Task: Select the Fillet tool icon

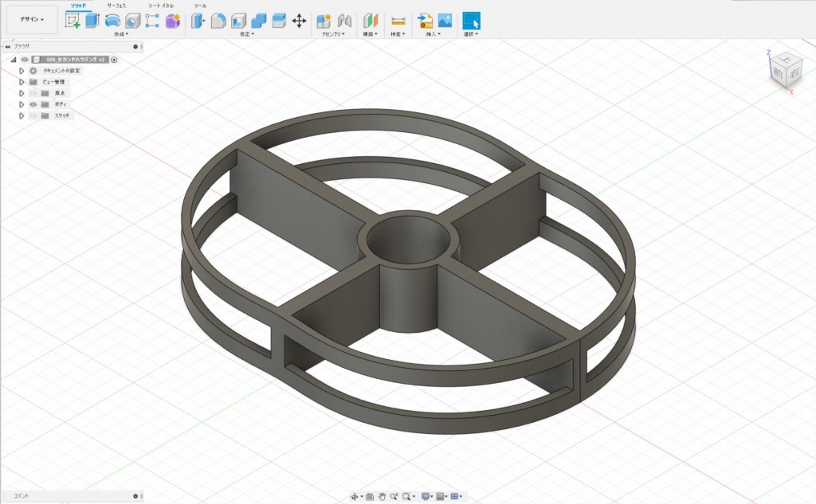Action: (x=218, y=21)
